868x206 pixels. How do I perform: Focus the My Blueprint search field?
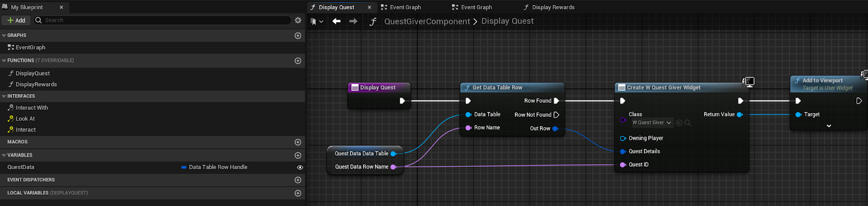pos(162,20)
